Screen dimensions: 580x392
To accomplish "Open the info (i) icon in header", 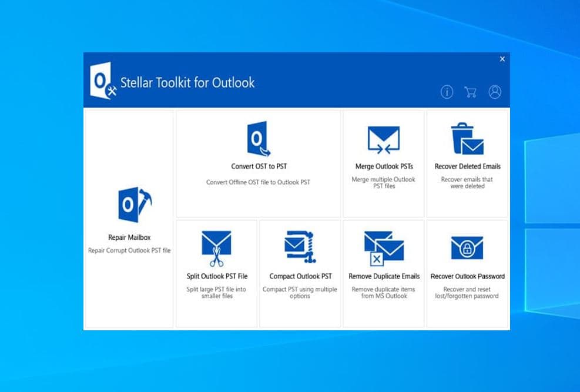I will click(447, 92).
